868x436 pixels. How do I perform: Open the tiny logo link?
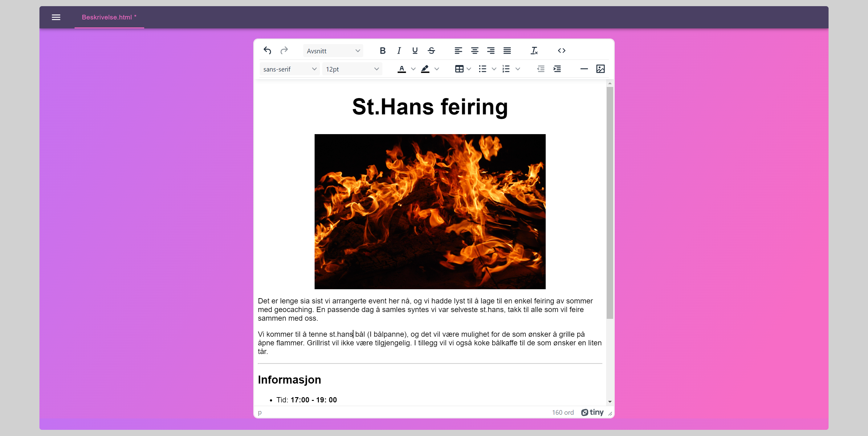tap(592, 412)
